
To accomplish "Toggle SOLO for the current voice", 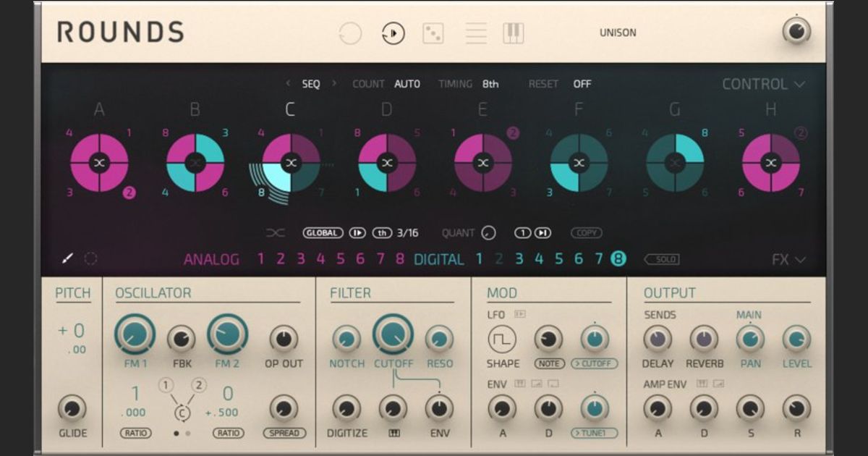I will pos(663,258).
